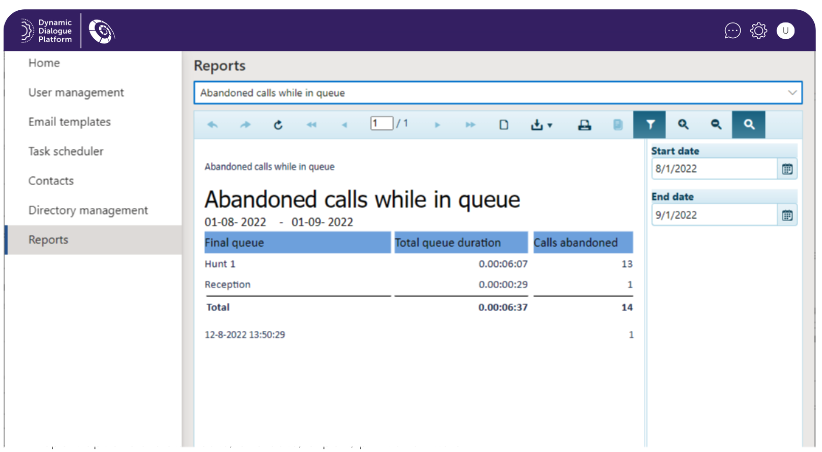
Task: Click the 'Reports' page heading
Action: pos(220,66)
